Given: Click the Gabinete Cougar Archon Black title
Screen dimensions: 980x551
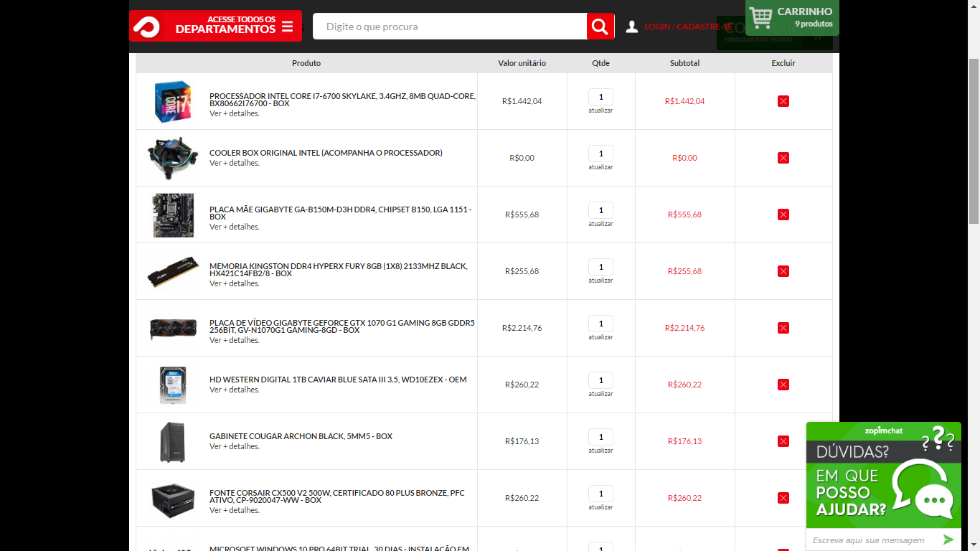Looking at the screenshot, I should (x=301, y=436).
